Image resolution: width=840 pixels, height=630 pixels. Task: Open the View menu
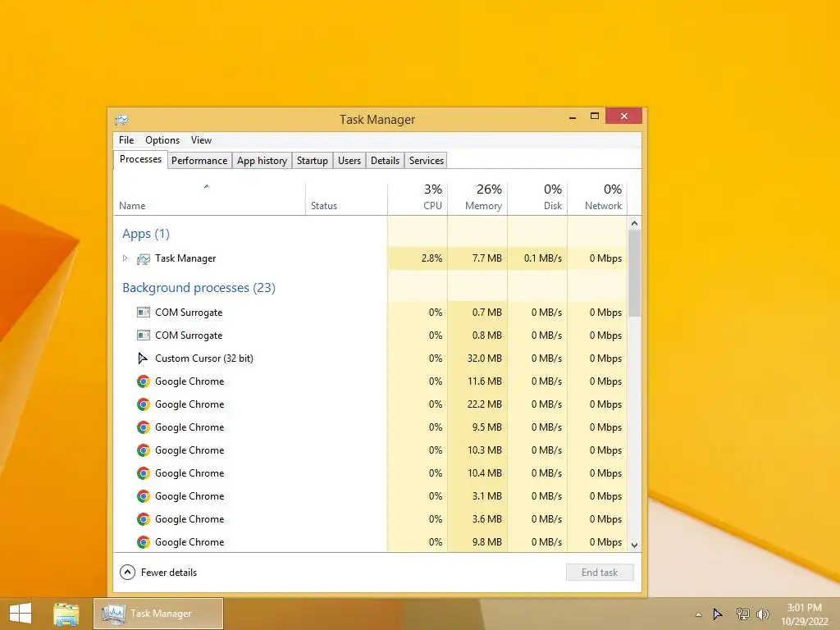[202, 139]
